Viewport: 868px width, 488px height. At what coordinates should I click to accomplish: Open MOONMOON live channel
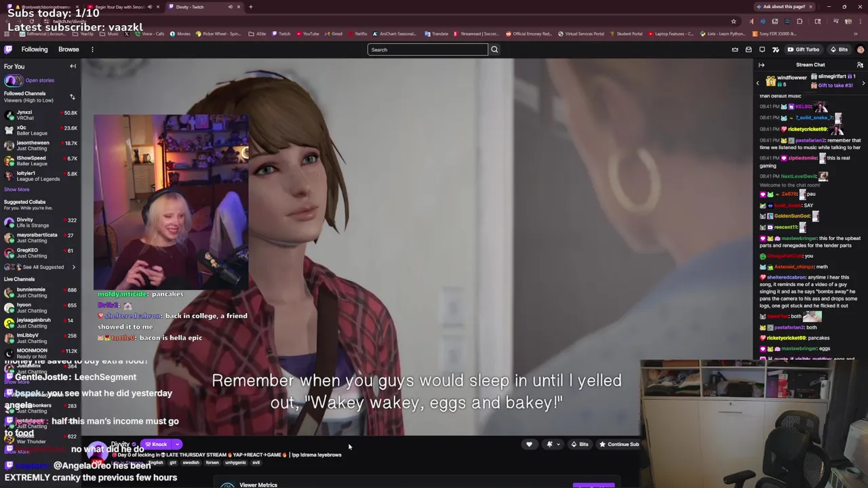pyautogui.click(x=41, y=353)
